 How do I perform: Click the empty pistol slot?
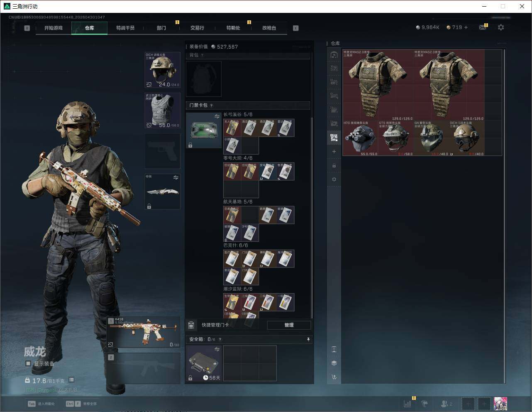click(162, 151)
